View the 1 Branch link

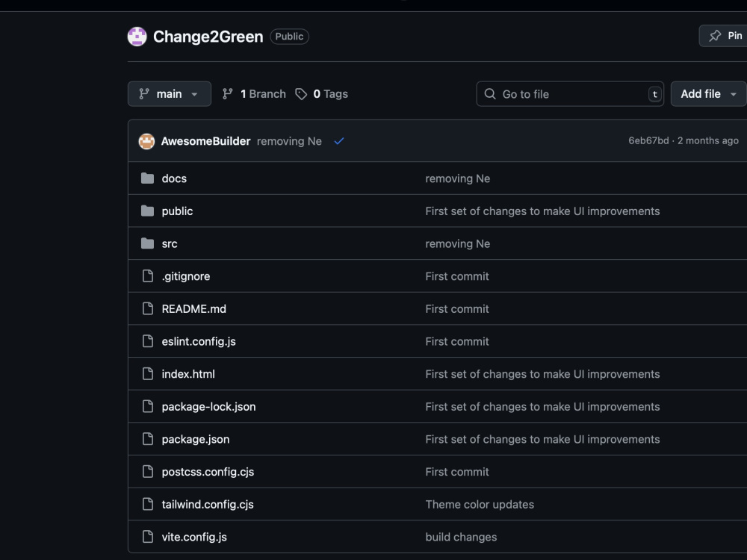pos(254,94)
